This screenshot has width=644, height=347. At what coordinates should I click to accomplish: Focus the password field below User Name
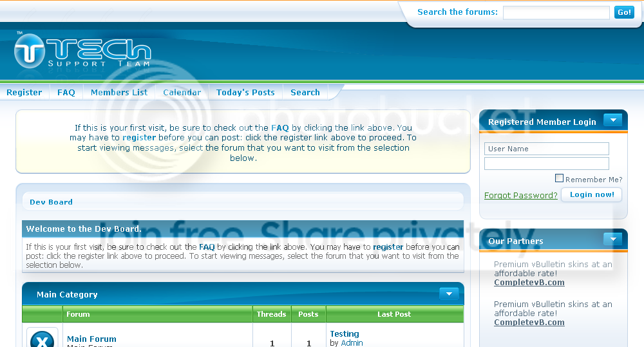547,164
